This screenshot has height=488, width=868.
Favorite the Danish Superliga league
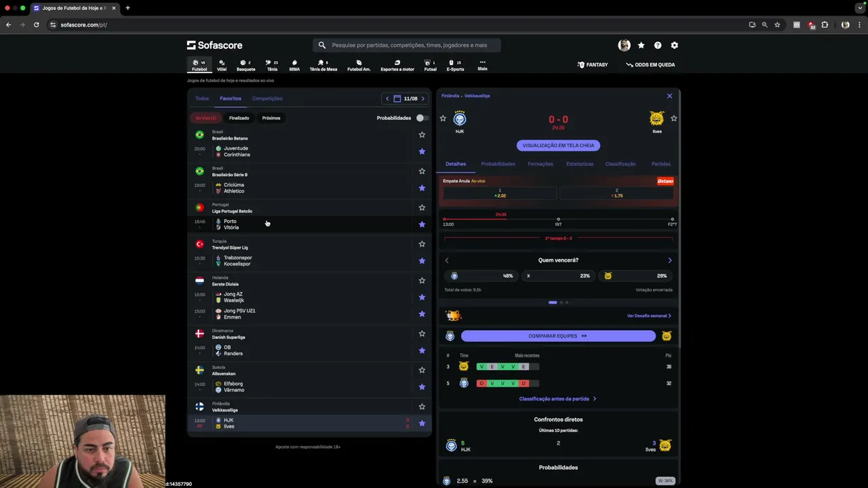tap(422, 334)
